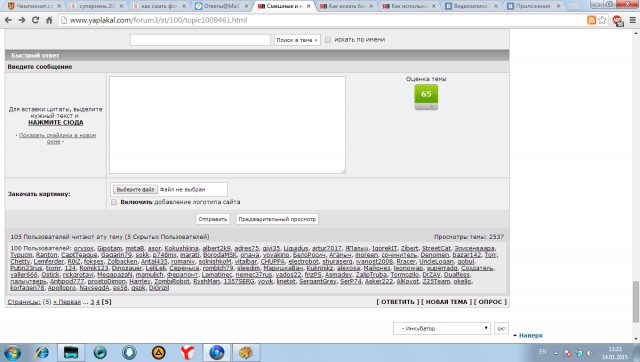Bookmark this page with the star icon
Screen dimensions: 640x362
pos(602,20)
